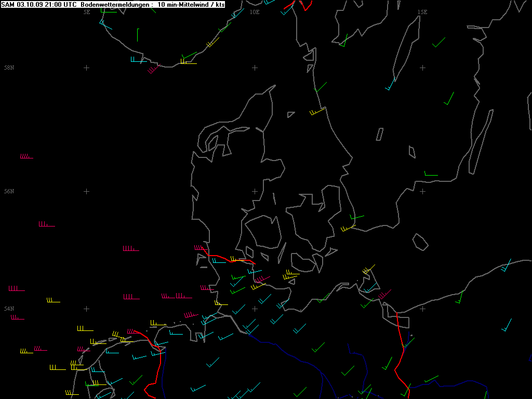Click the 10E longitude label
Viewport: 532px width, 399px height.
(x=254, y=12)
